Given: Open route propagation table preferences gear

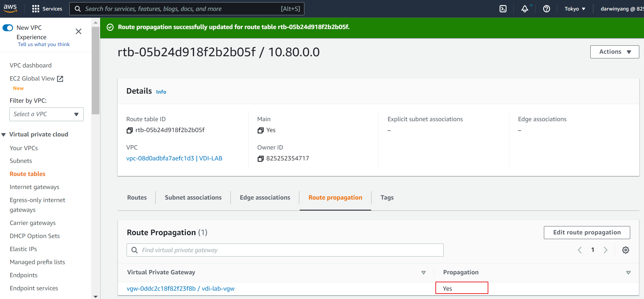Looking at the screenshot, I should pos(625,250).
